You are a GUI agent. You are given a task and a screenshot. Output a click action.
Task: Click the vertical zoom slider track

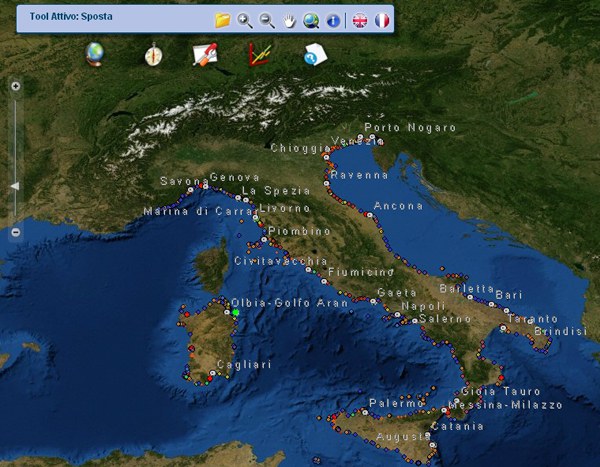click(x=15, y=159)
